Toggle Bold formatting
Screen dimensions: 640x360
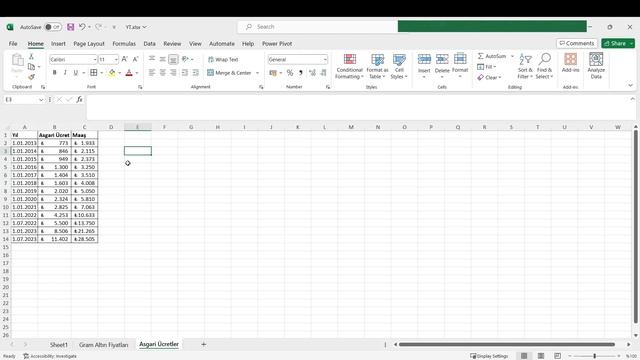(54, 73)
